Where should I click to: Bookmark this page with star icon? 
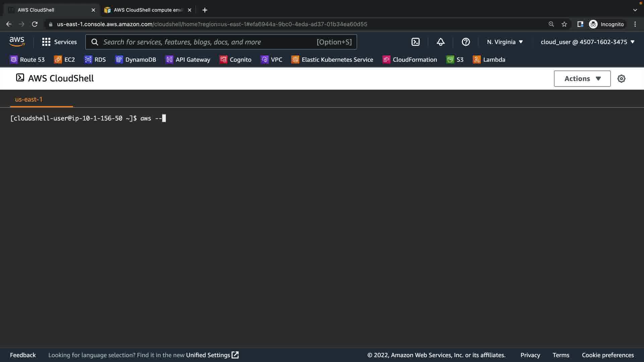point(564,24)
